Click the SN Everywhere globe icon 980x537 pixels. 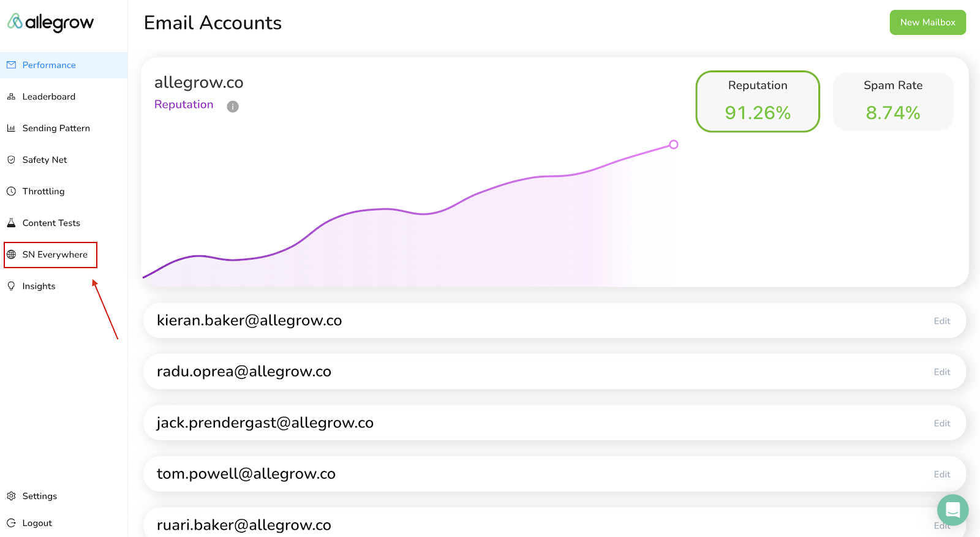coord(11,255)
